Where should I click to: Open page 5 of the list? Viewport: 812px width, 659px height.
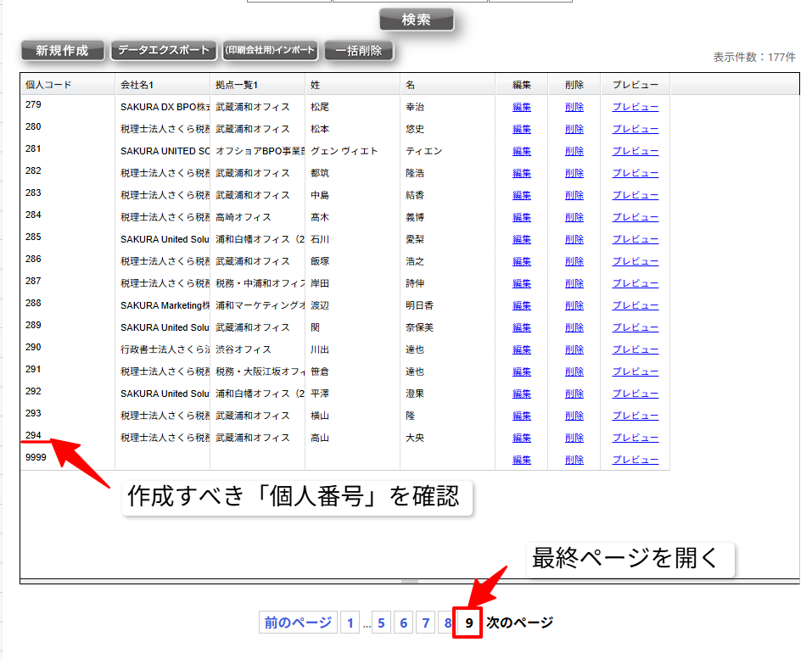(382, 623)
